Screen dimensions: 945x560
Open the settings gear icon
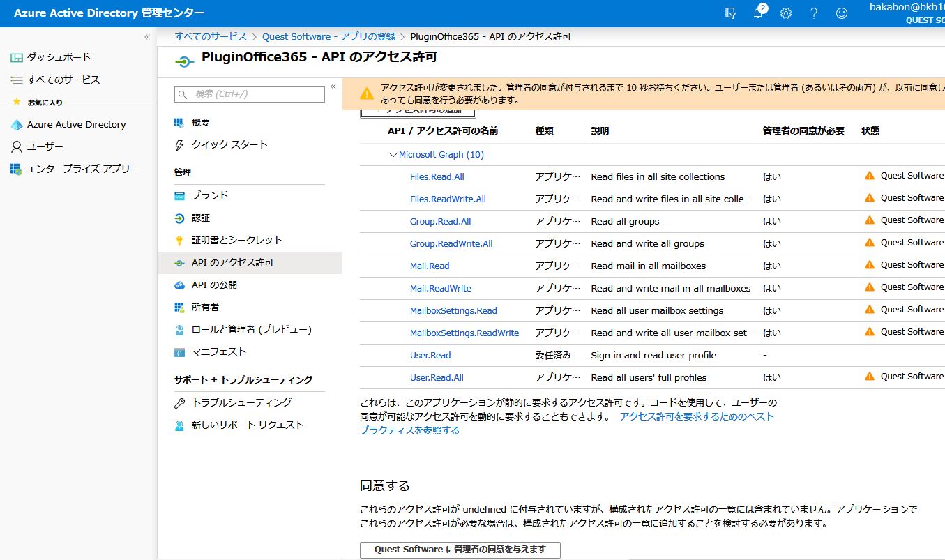pyautogui.click(x=786, y=13)
